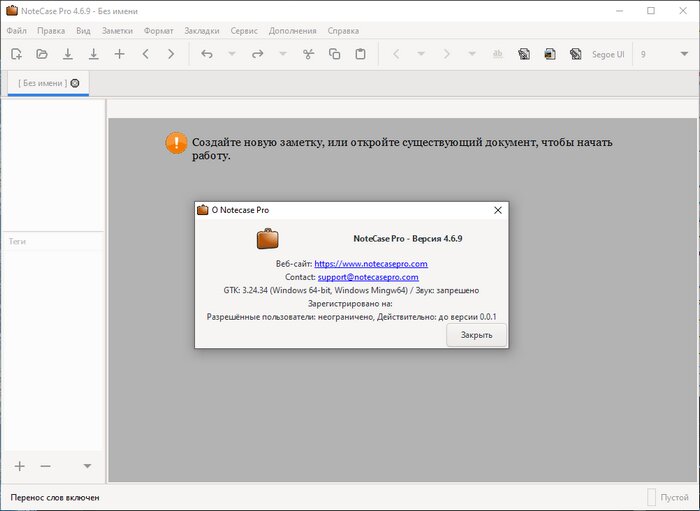The image size is (700, 511).
Task: Click the support@notecasepro.com email link
Action: pyautogui.click(x=368, y=277)
